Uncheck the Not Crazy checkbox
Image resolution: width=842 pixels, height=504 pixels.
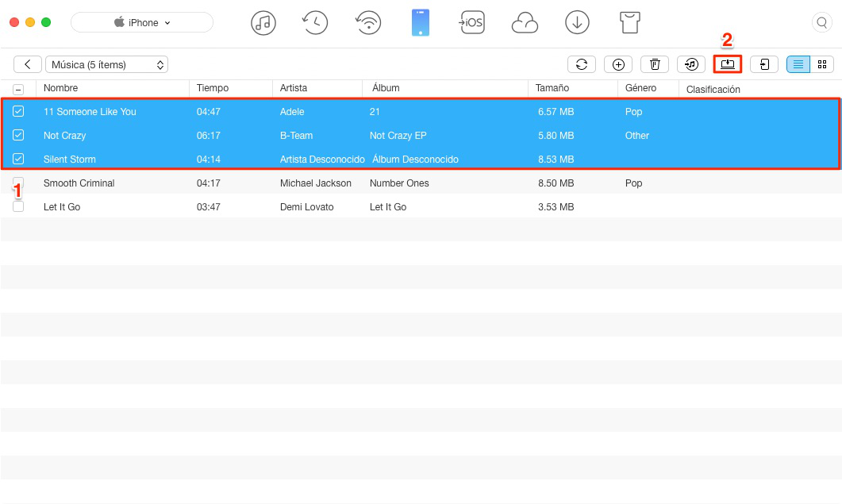pos(18,135)
